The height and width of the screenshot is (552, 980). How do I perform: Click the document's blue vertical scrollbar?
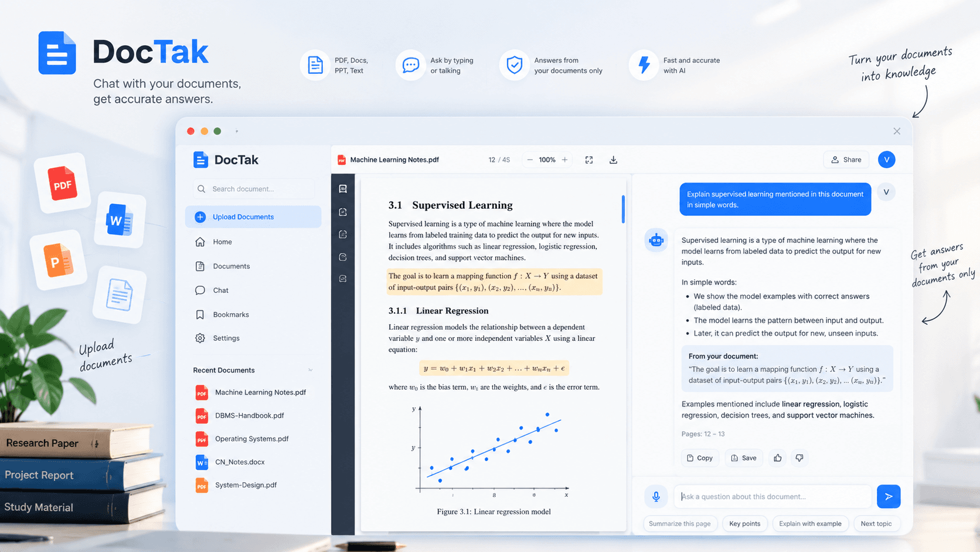click(x=622, y=209)
